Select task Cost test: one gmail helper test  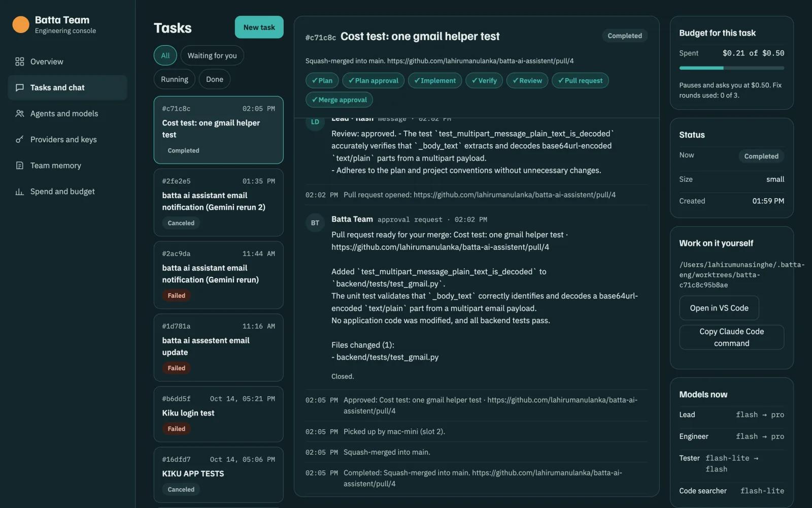[x=218, y=130]
